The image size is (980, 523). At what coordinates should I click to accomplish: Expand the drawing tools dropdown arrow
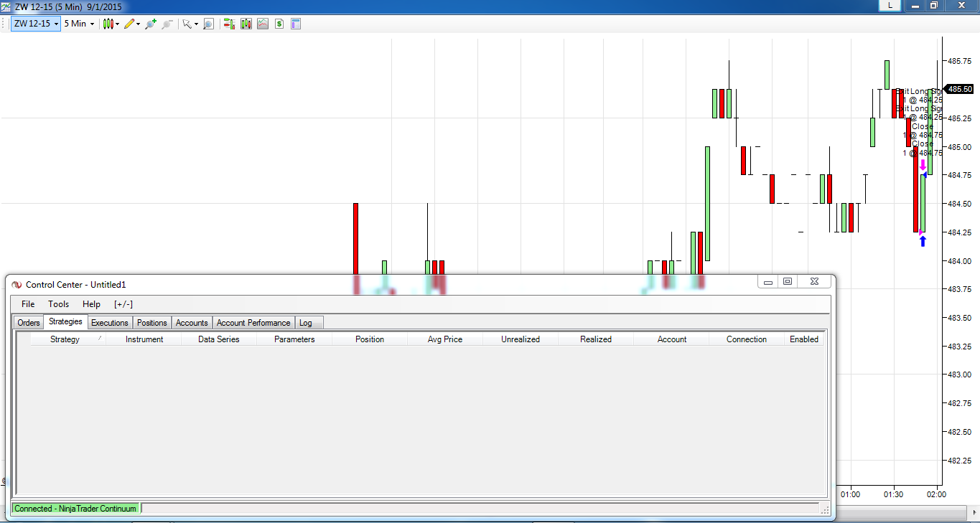point(139,24)
